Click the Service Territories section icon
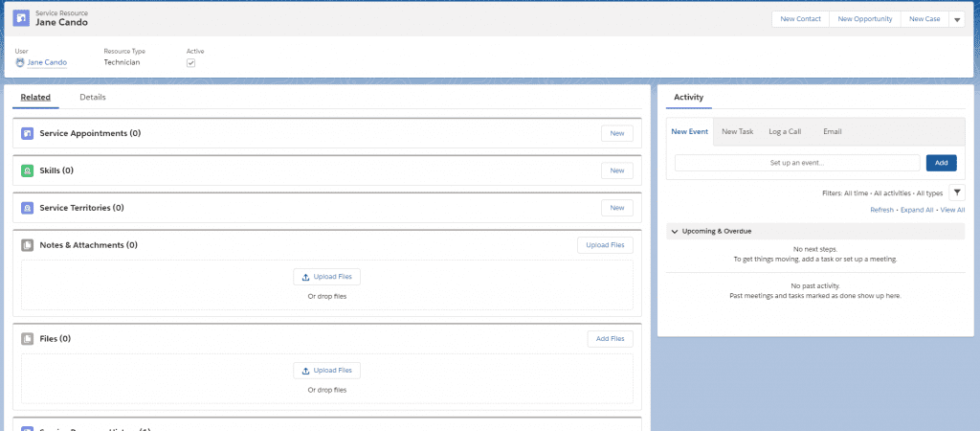 pos(28,208)
